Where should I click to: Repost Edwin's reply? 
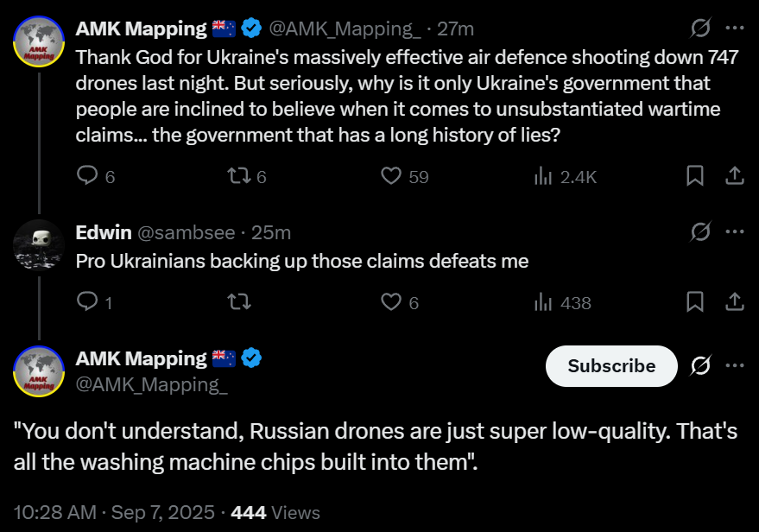[239, 302]
